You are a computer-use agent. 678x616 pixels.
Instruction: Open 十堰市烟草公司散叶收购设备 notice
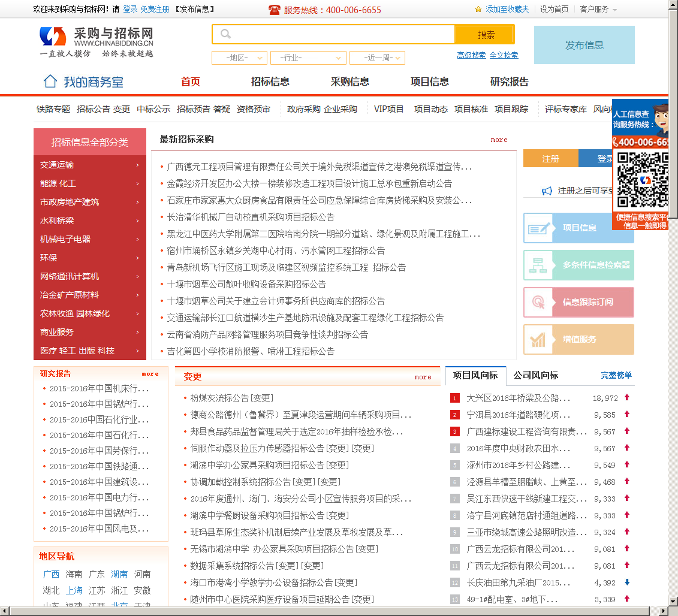pos(246,284)
